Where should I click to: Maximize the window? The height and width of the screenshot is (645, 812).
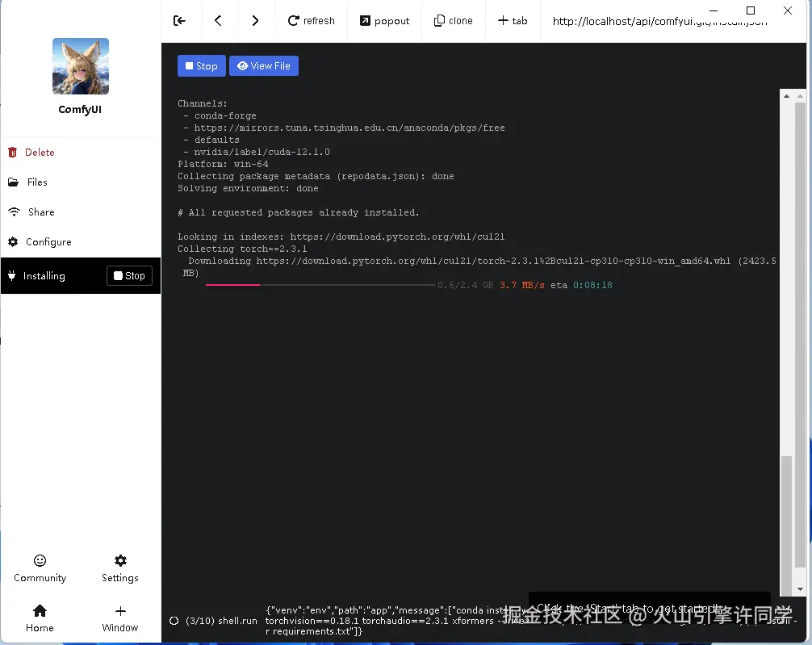pos(751,10)
